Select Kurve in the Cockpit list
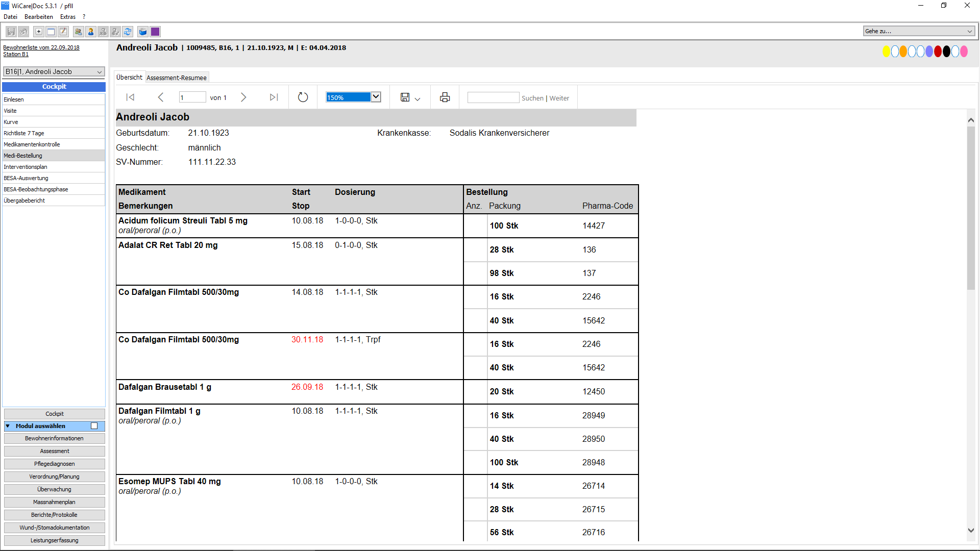The height and width of the screenshot is (551, 980). coord(54,122)
